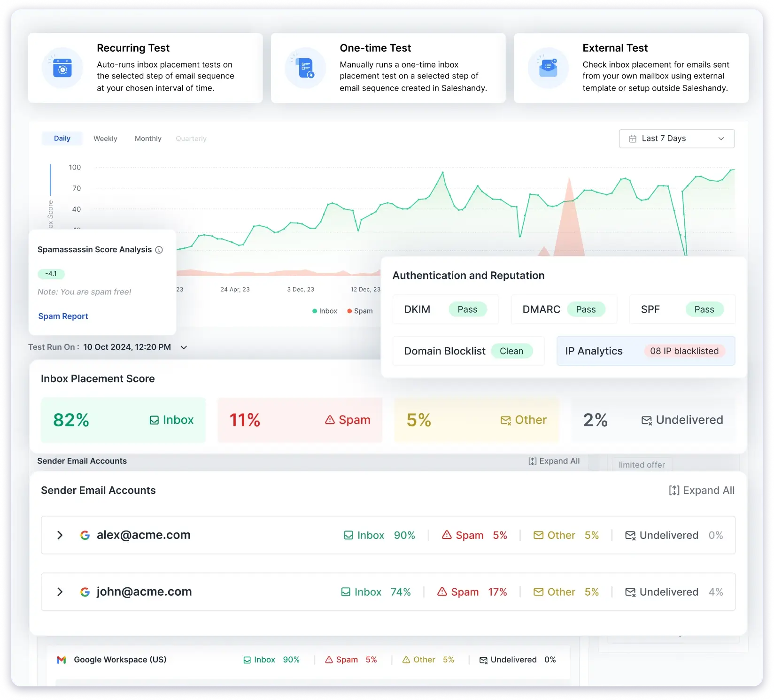Click the calendar icon in date range selector
The height and width of the screenshot is (700, 774).
pyautogui.click(x=633, y=138)
